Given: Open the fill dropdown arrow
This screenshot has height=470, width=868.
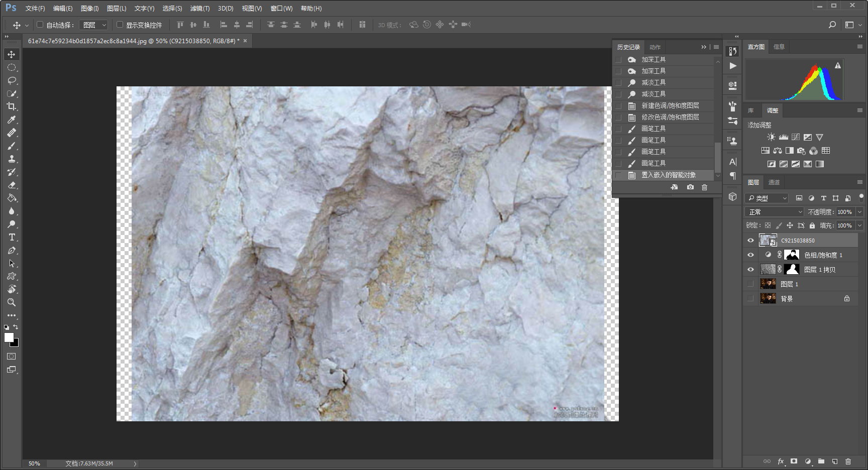Looking at the screenshot, I should point(859,225).
